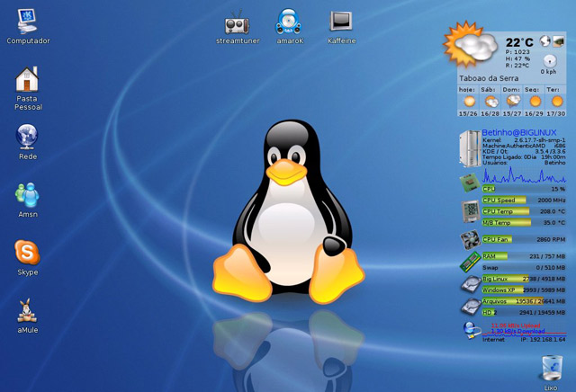576x392 pixels.
Task: Click the globe icon beside 22°C
Action: pyautogui.click(x=544, y=41)
